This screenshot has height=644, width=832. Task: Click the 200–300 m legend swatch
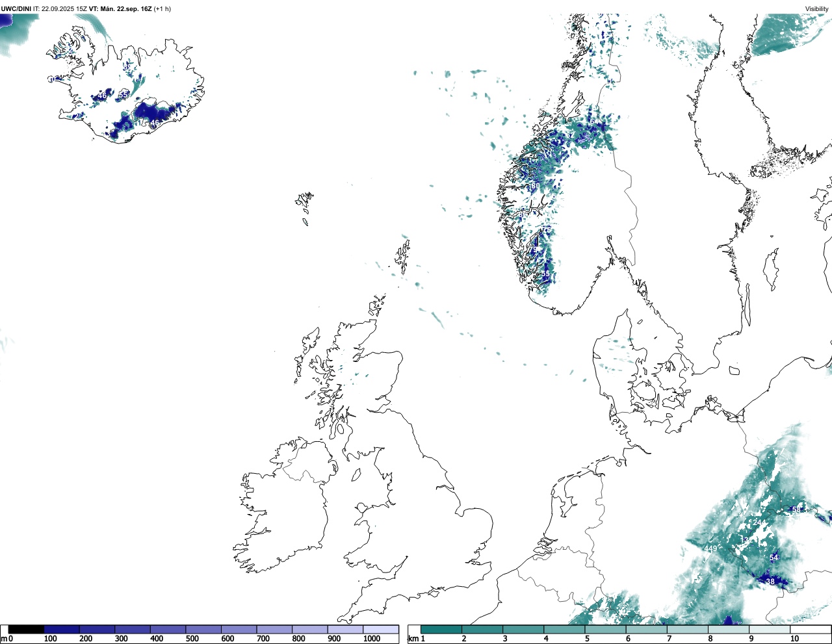point(97,629)
